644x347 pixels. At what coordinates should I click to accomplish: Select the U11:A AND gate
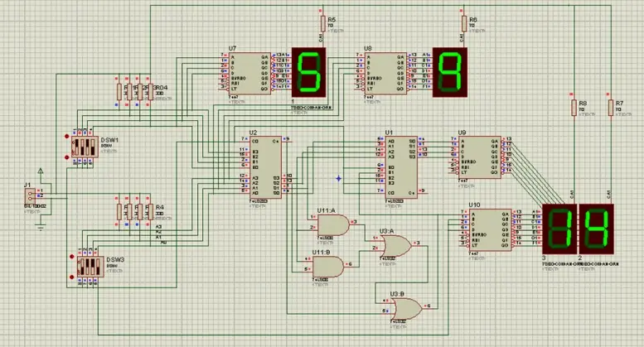[x=333, y=225]
